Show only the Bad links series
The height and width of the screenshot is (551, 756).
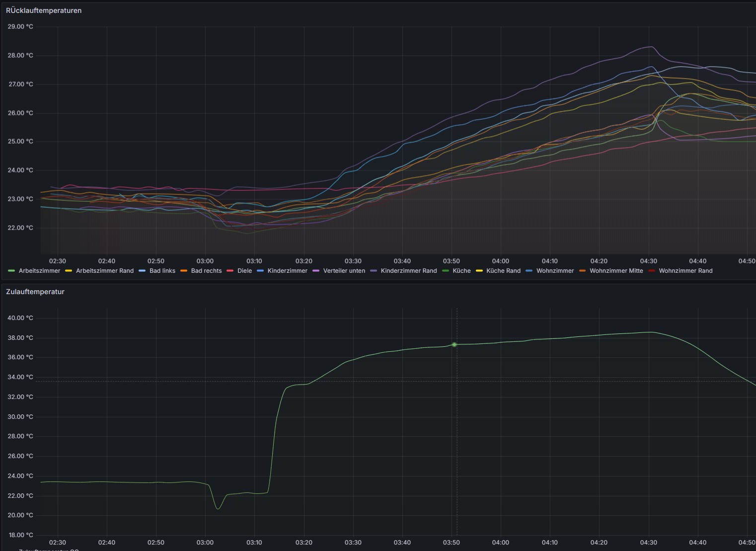[162, 271]
